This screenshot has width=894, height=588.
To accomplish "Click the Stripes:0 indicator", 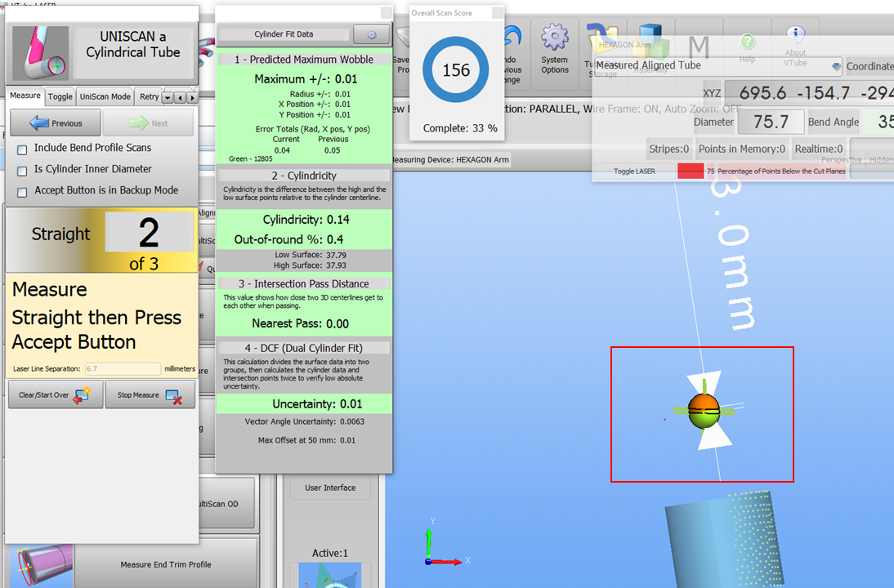I will pyautogui.click(x=668, y=149).
